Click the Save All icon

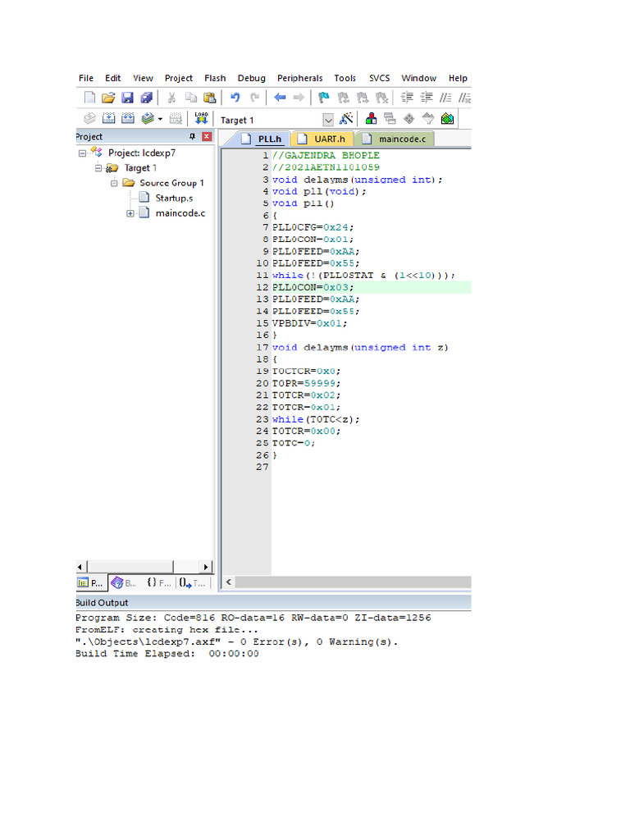[146, 98]
